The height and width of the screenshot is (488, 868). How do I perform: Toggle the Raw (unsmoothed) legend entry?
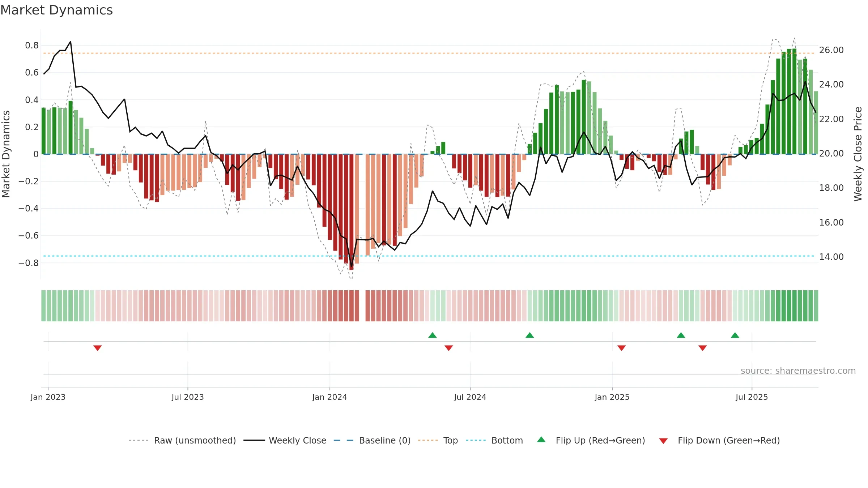point(182,440)
